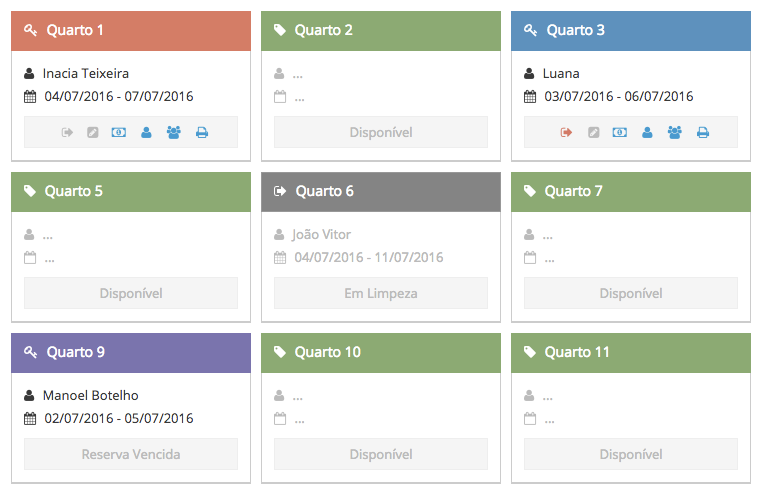
Task: Click the edit icon in Quarto 3
Action: pos(594,132)
